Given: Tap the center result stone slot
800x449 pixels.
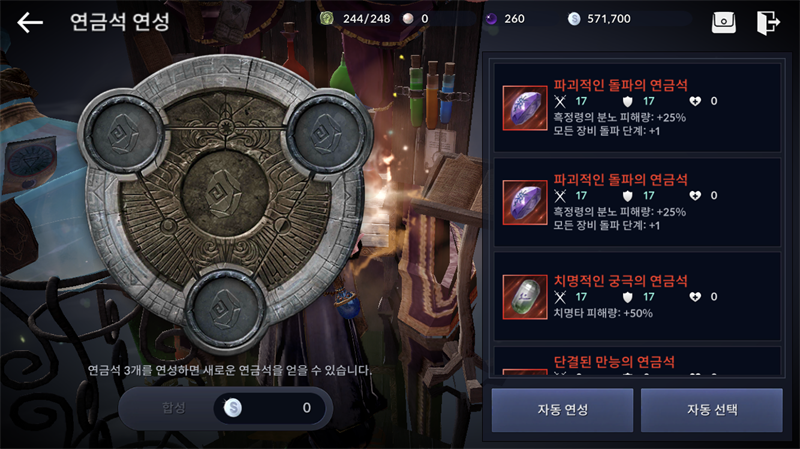Looking at the screenshot, I should pyautogui.click(x=225, y=194).
